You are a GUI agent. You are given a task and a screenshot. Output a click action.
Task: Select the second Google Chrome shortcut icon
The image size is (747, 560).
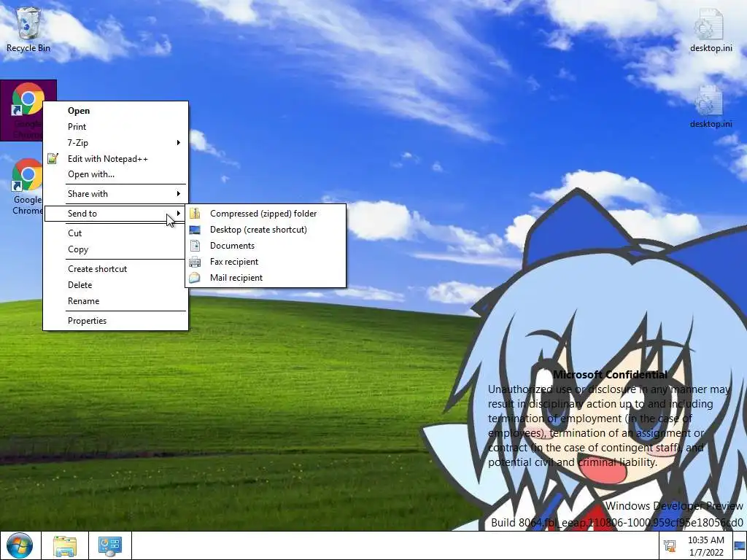point(27,186)
